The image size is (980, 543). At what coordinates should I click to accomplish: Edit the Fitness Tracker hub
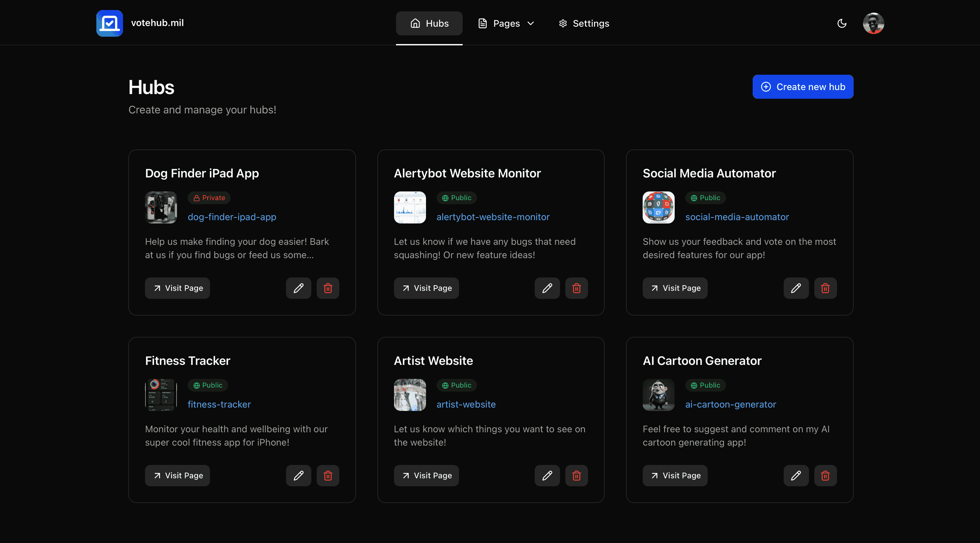point(298,476)
